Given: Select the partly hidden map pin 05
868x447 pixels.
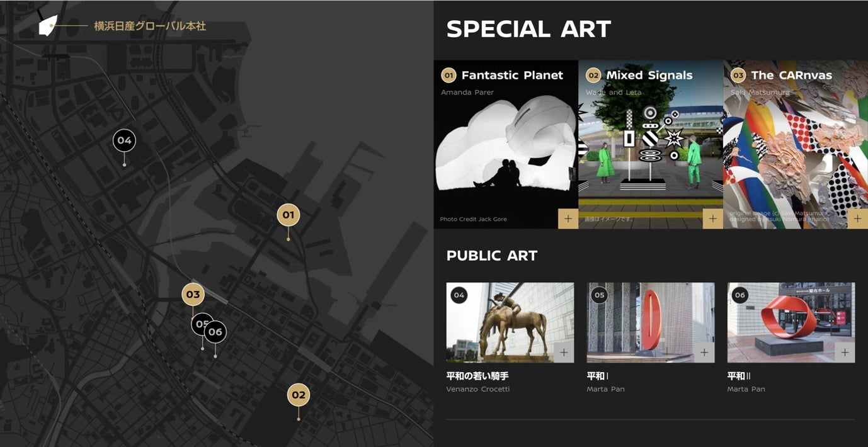Looking at the screenshot, I should (x=199, y=324).
